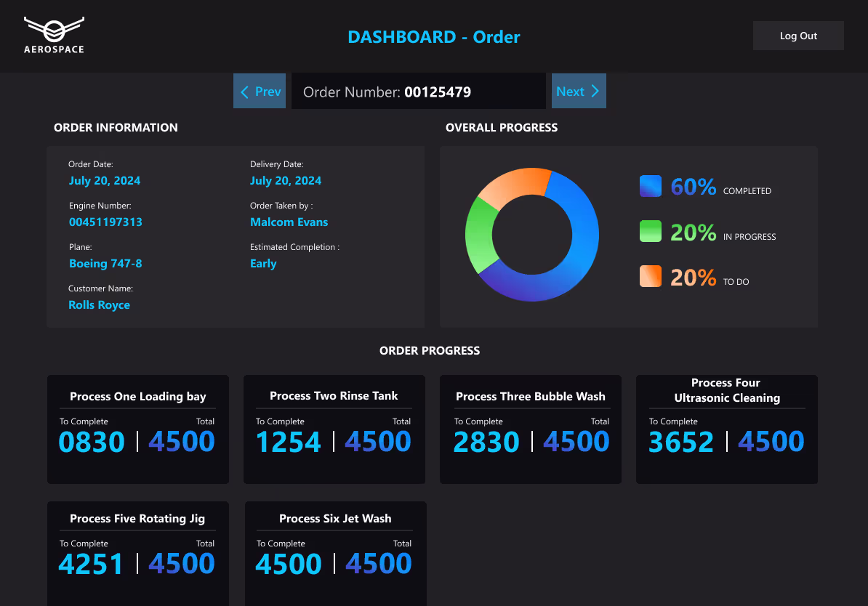Click the overall progress donut chart
Viewport: 868px width, 606px height.
532,235
